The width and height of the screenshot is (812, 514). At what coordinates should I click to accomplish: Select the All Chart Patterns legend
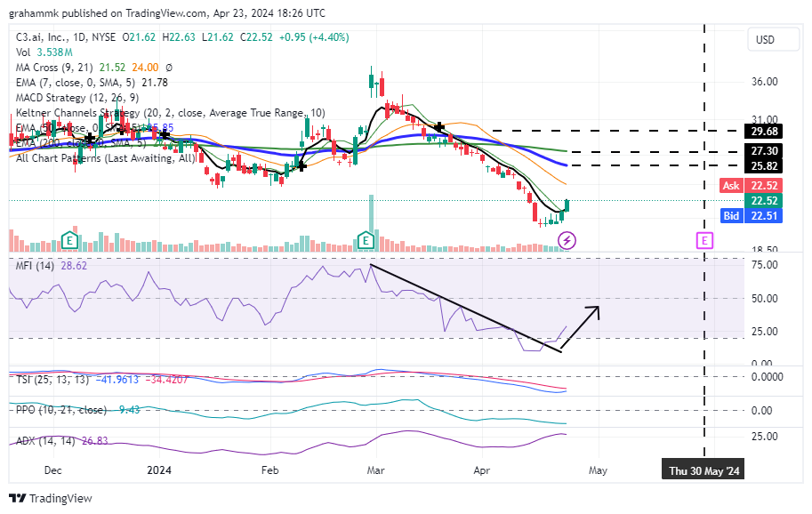(x=106, y=158)
